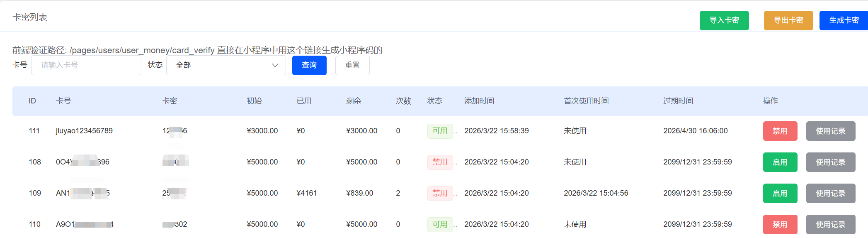Click the 过期时间 column header
868x238 pixels.
pos(678,101)
